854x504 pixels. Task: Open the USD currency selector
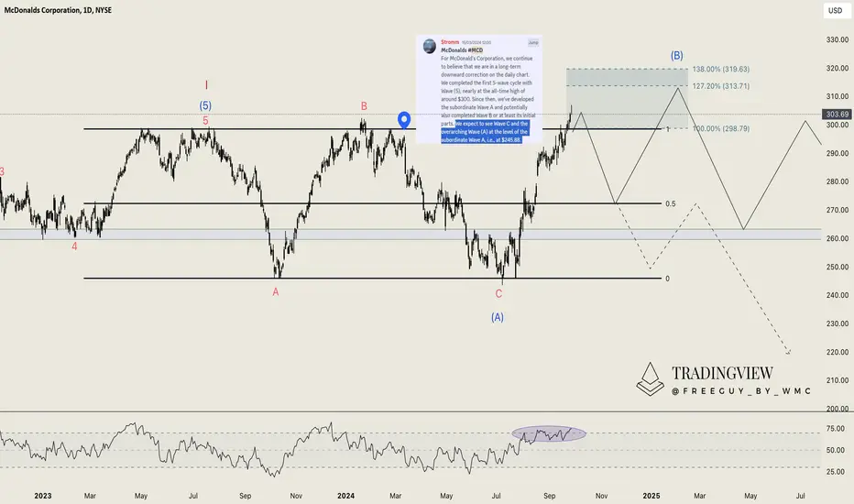(835, 10)
